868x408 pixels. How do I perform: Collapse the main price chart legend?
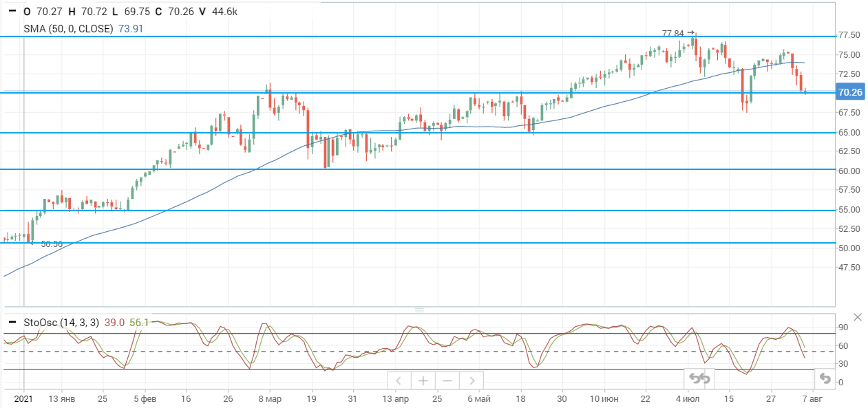tap(12, 12)
